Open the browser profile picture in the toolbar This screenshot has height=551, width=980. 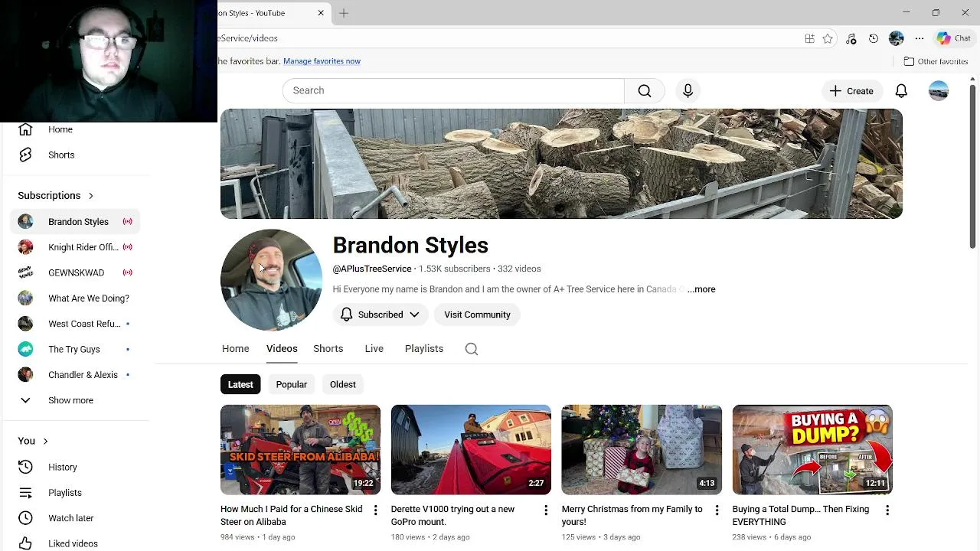897,38
